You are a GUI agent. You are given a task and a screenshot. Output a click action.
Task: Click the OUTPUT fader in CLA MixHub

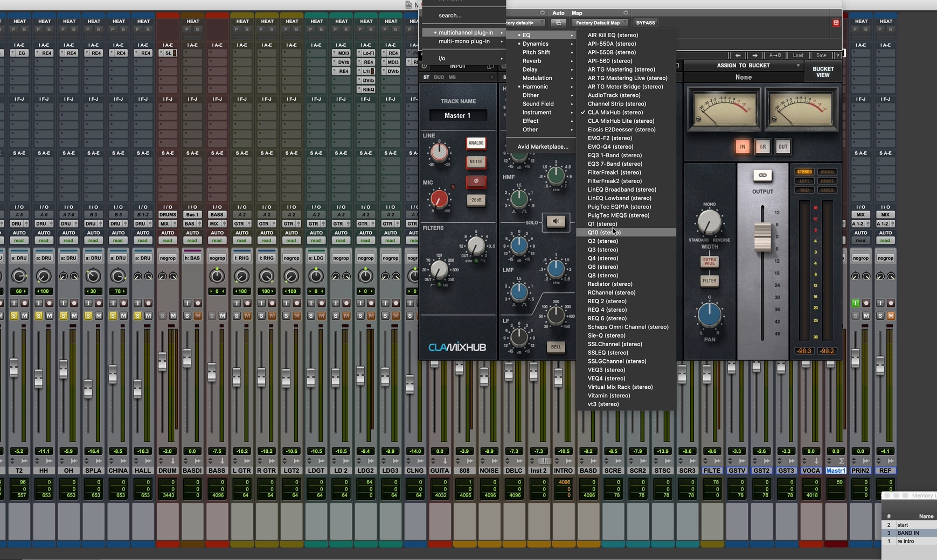tap(762, 237)
